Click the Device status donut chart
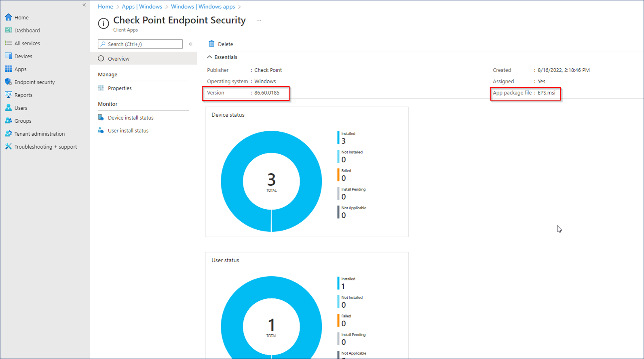 tap(271, 181)
